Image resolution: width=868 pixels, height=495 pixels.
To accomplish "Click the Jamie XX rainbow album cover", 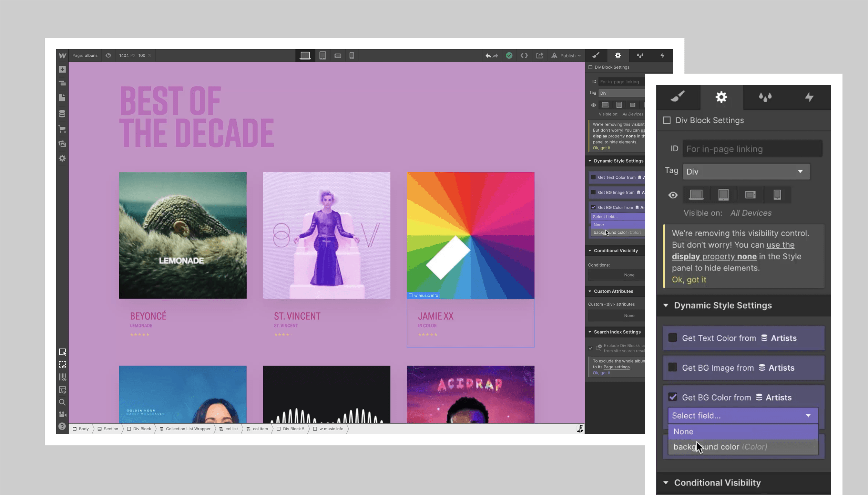I will [x=471, y=235].
